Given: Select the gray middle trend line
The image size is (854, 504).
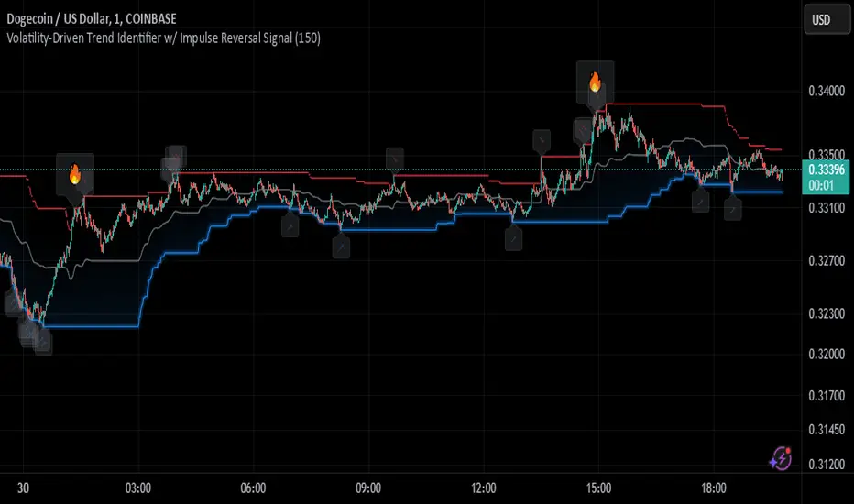Looking at the screenshot, I should coord(115,260).
